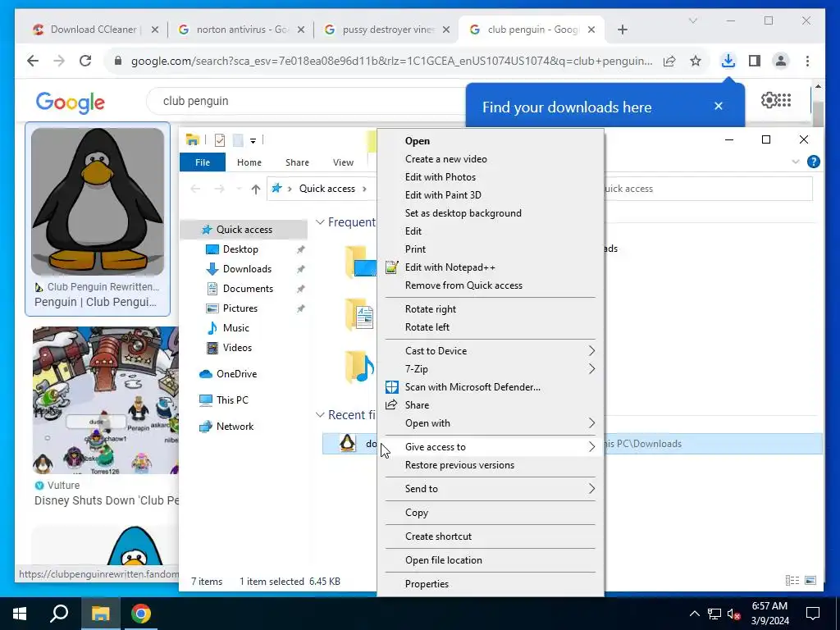The image size is (840, 630).
Task: Dismiss the Find your downloads bubble
Action: [x=719, y=106]
